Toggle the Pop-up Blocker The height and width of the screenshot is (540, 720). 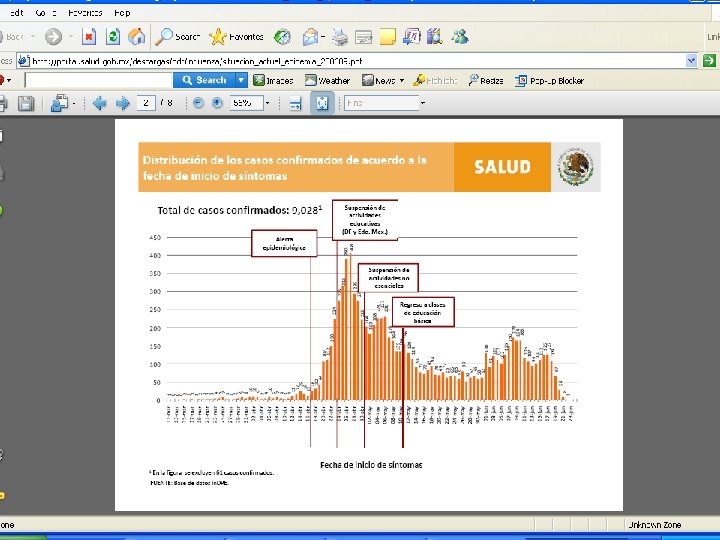pos(549,81)
